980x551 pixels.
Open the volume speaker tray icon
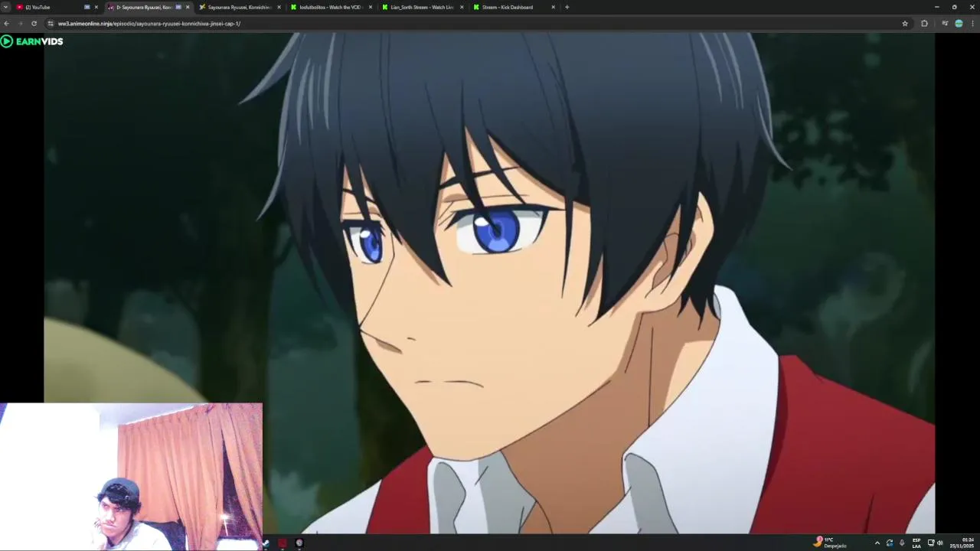tap(940, 543)
